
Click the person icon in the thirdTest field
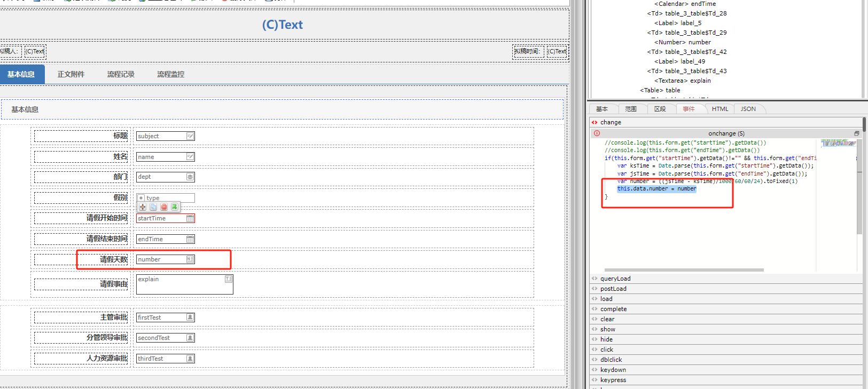[x=190, y=359]
